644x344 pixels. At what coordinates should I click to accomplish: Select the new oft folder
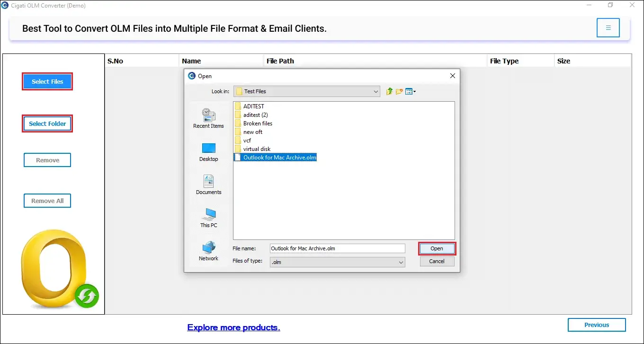pos(249,132)
